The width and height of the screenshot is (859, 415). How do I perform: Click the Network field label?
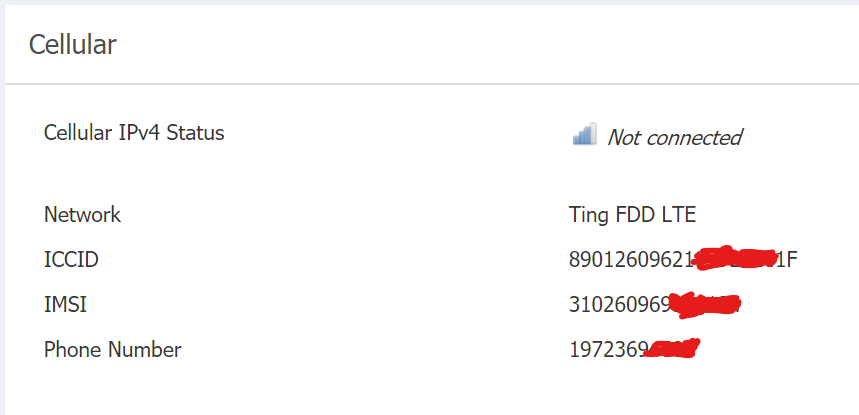click(x=82, y=214)
